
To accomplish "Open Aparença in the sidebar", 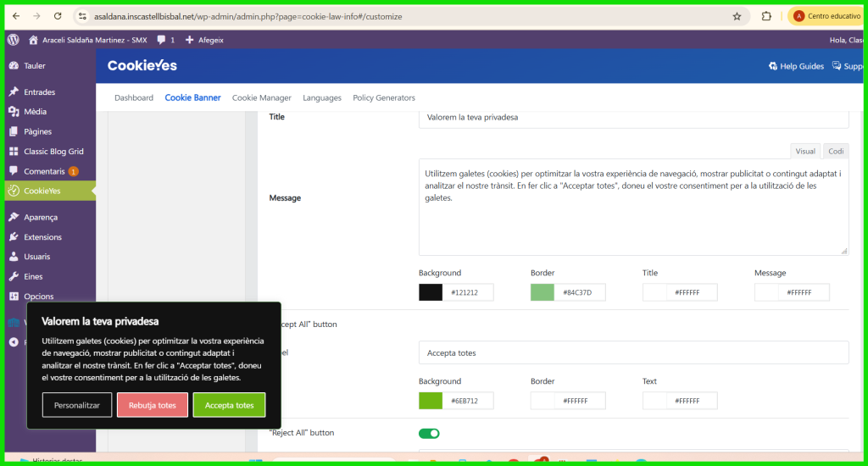I will pyautogui.click(x=40, y=218).
